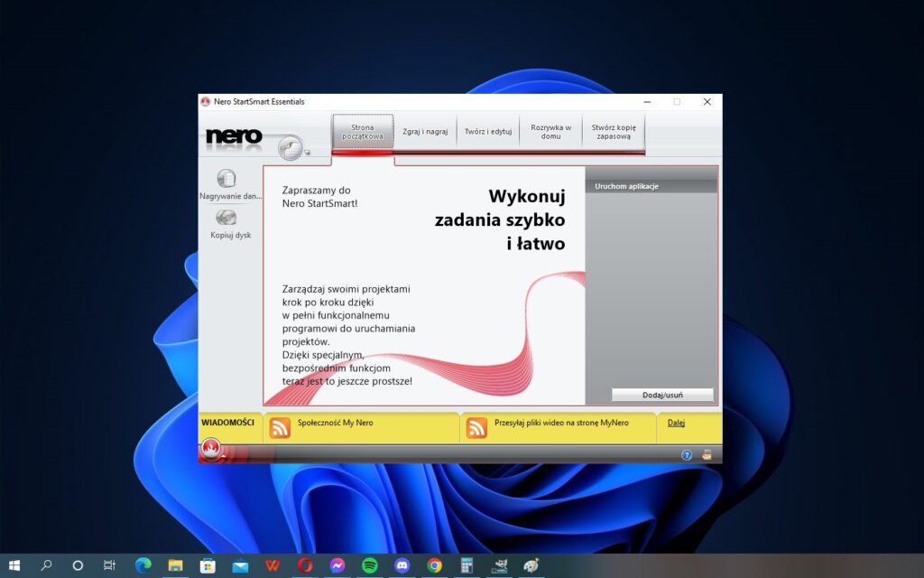Image resolution: width=924 pixels, height=578 pixels.
Task: Click the RSS icon for Przesyłaj pliki wideo
Action: (476, 427)
